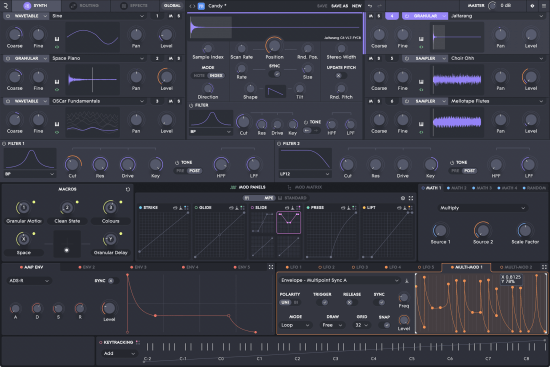Screen dimensions: 550x367
Task: Select Standard mod panel mode
Action: tap(293, 198)
